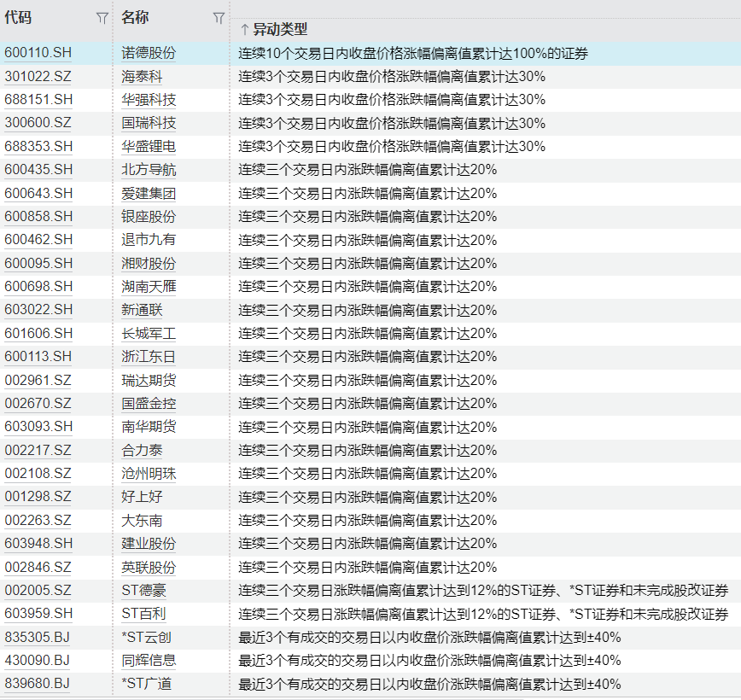The height and width of the screenshot is (700, 741).
Task: Open the 新通联 stock link
Action: click(142, 310)
